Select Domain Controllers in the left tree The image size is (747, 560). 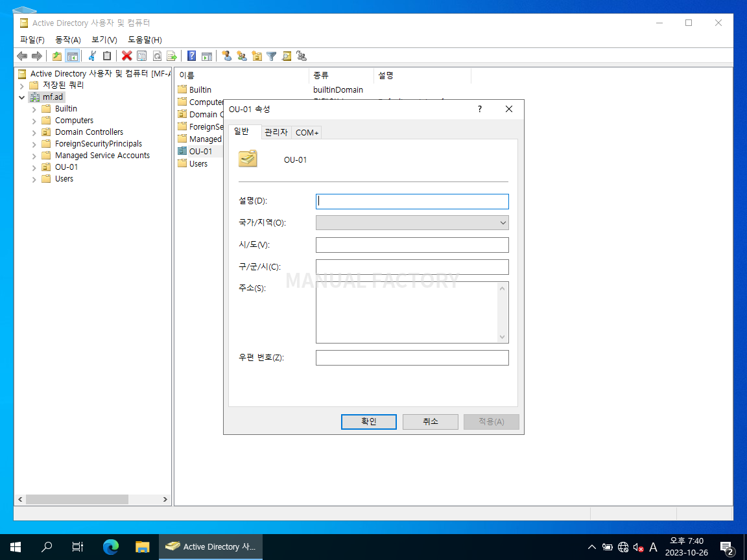click(89, 132)
